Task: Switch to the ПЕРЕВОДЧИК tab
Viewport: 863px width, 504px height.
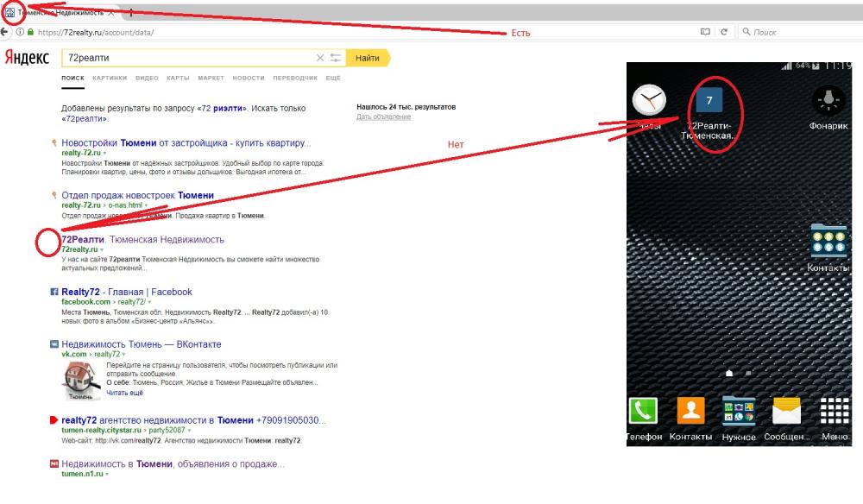Action: click(x=295, y=79)
